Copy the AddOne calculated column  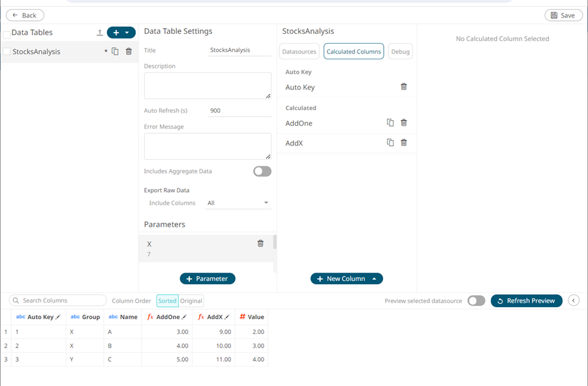390,123
